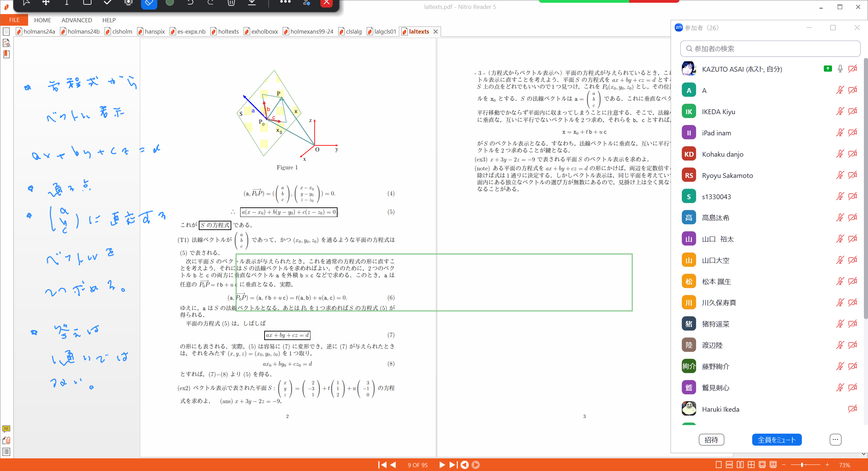Click the zoom slider in status bar
The height and width of the screenshot is (471, 868).
[805, 465]
